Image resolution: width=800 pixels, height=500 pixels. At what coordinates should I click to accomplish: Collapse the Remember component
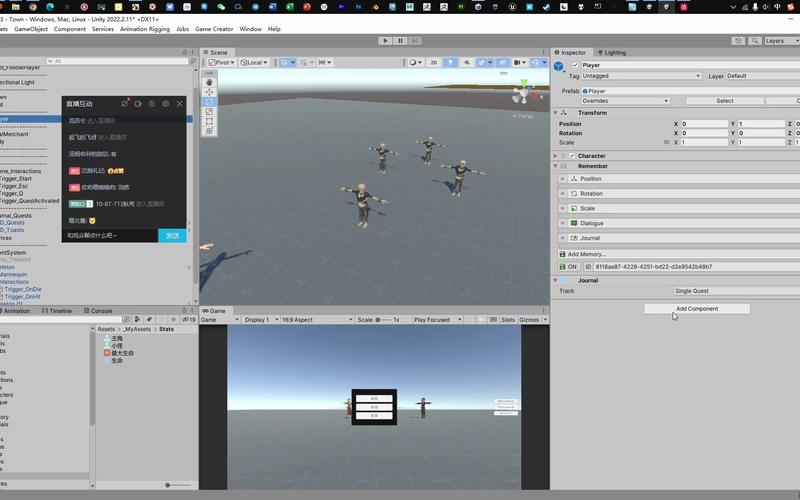555,166
